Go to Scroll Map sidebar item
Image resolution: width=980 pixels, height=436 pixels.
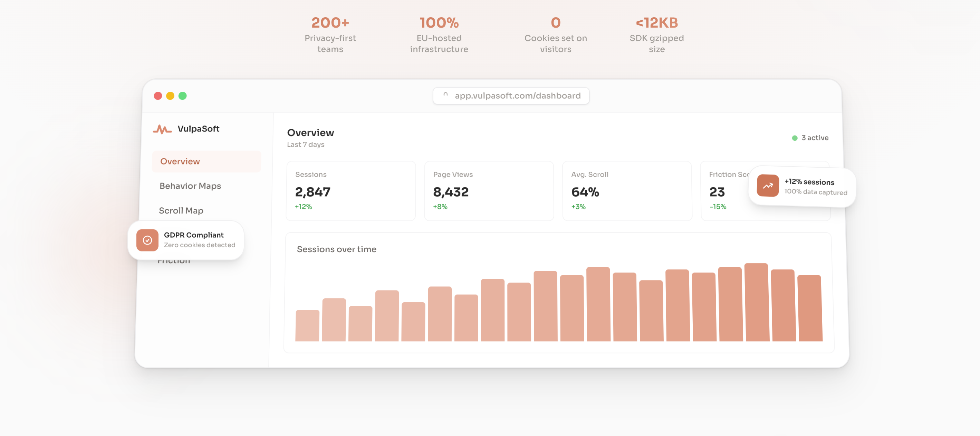pyautogui.click(x=181, y=211)
